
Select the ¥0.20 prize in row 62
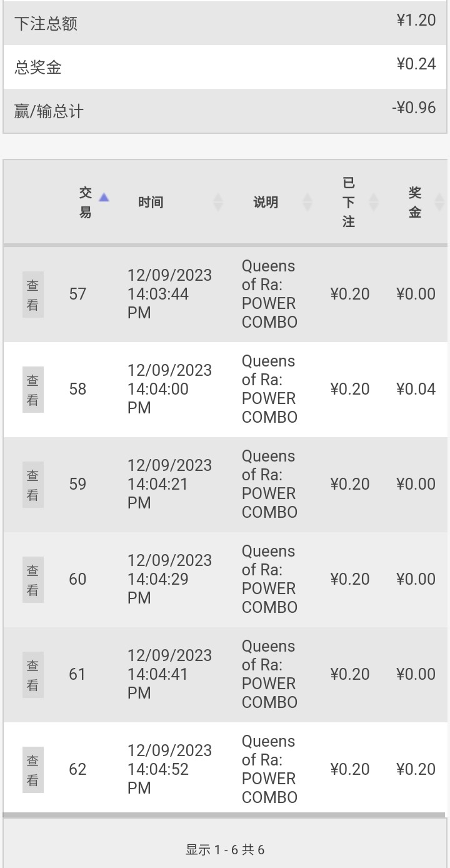point(416,769)
